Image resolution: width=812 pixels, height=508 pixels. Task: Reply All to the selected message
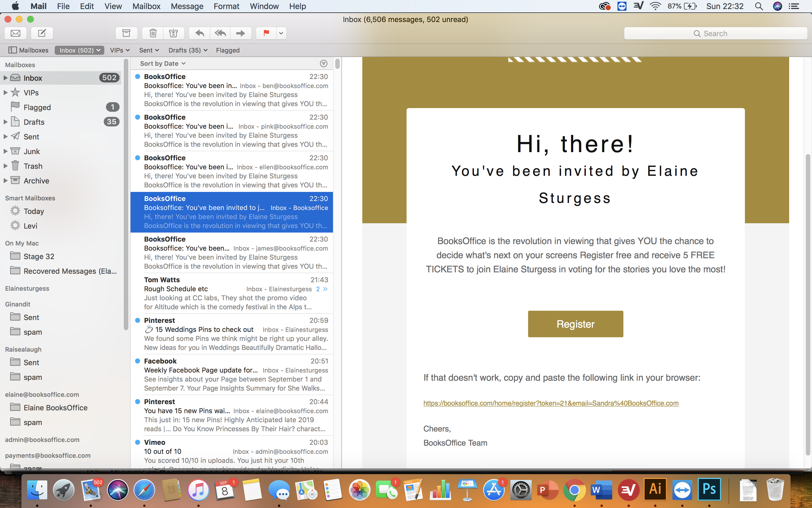point(220,33)
